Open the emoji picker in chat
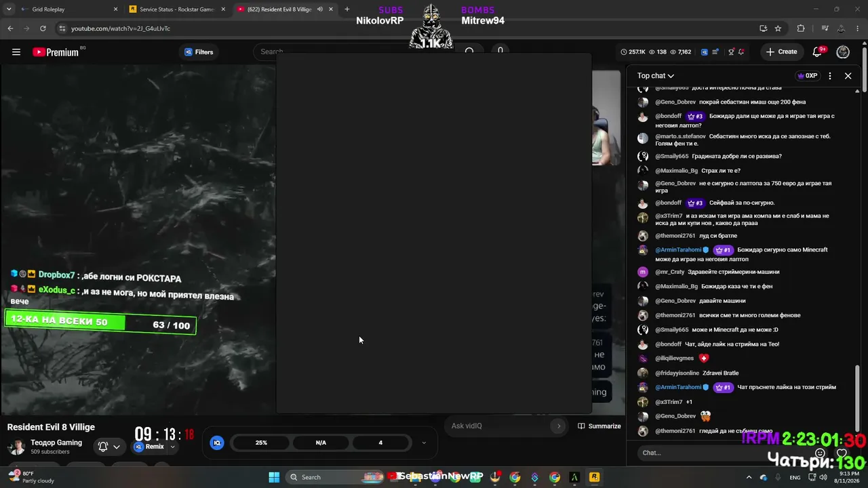 [820, 453]
